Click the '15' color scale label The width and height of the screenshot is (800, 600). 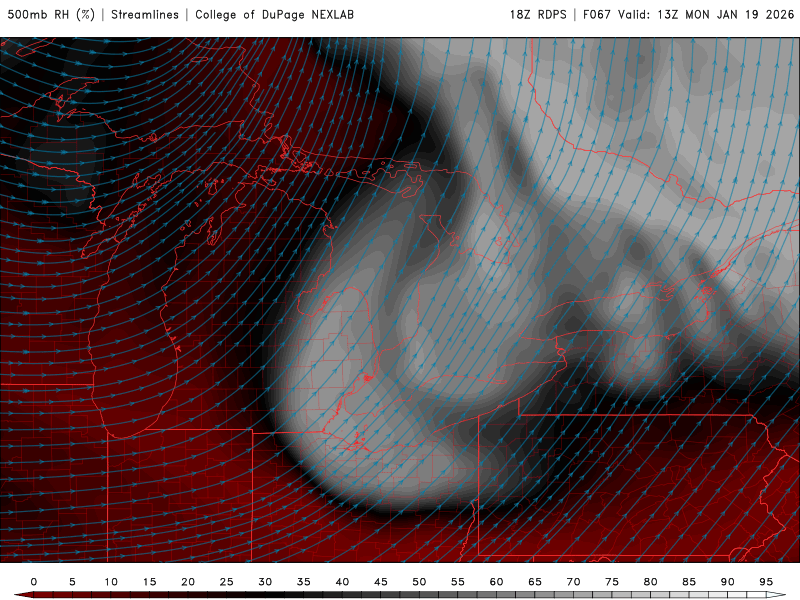click(x=149, y=582)
